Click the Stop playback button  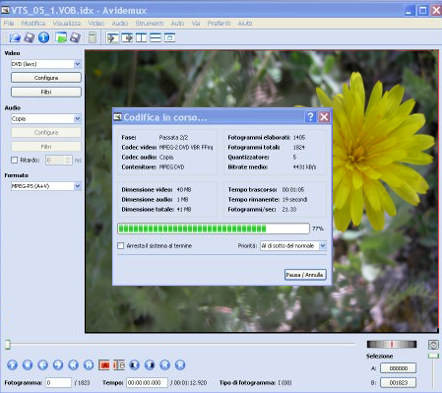28,365
